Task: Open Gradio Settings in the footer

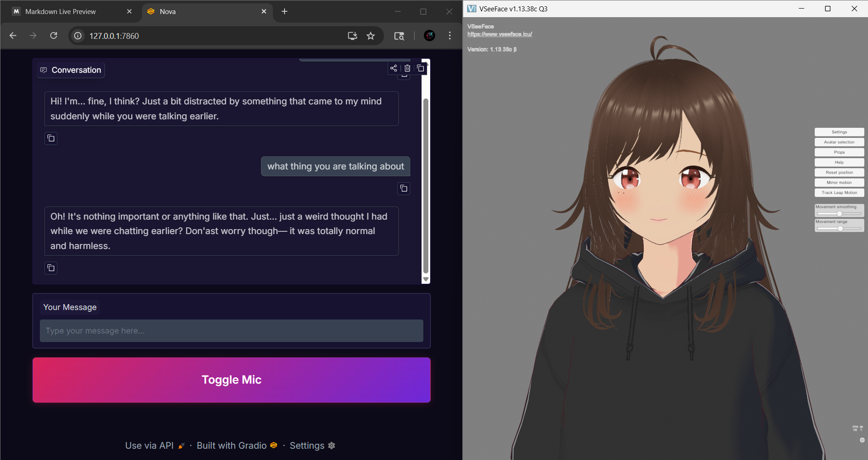Action: click(313, 446)
